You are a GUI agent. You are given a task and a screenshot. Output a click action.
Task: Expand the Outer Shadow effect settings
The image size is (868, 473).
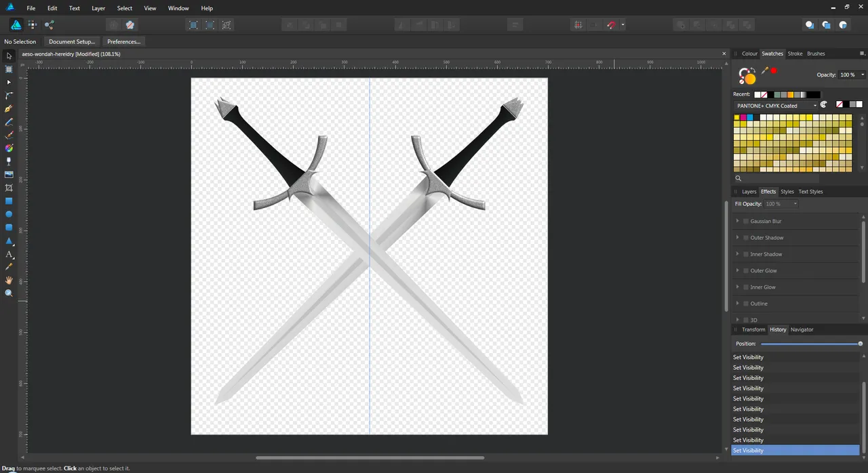pyautogui.click(x=738, y=237)
